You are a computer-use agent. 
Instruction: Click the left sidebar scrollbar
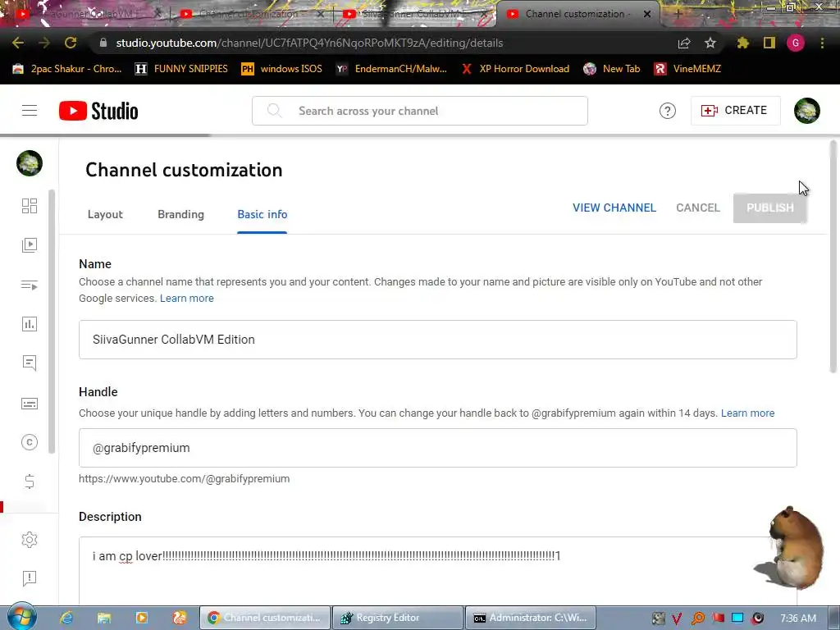52,322
